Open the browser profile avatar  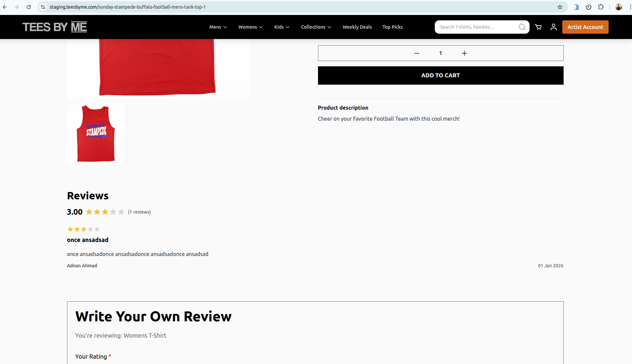coord(619,7)
